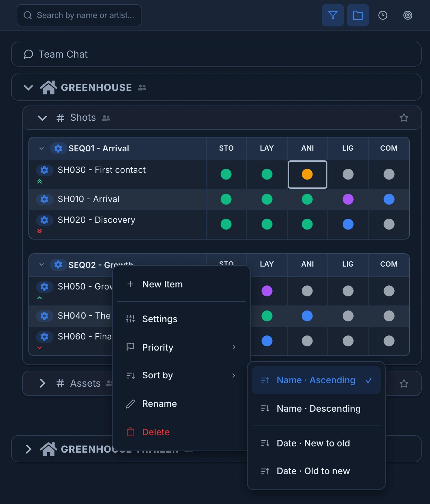
Task: Choose Delete in the context menu
Action: pos(182,432)
